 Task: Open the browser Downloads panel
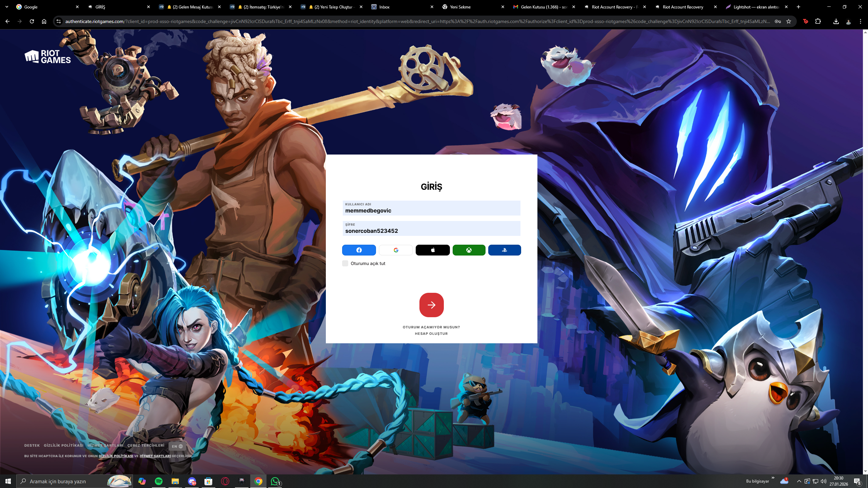click(x=836, y=21)
